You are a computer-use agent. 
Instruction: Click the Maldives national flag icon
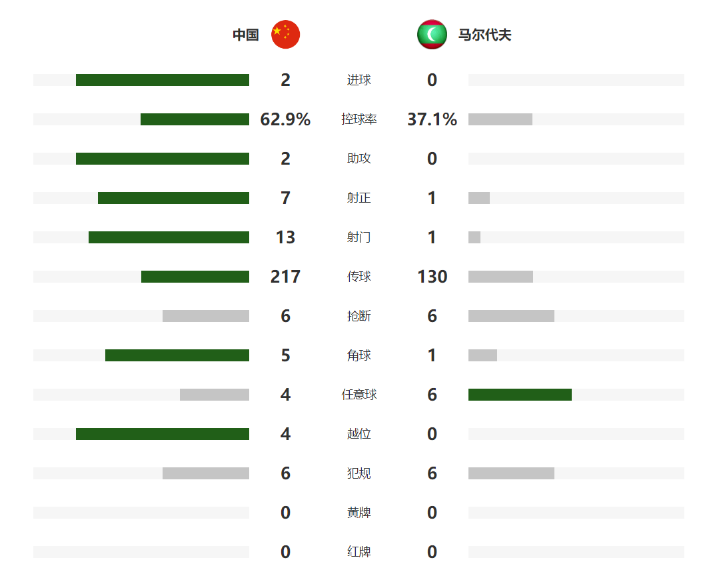point(432,35)
